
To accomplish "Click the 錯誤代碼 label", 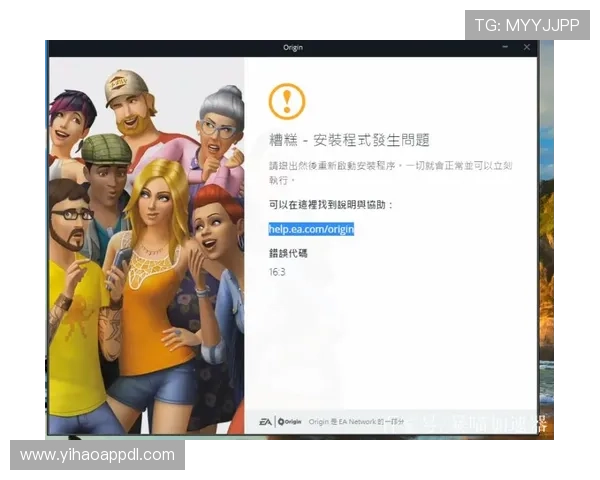I will pyautogui.click(x=288, y=253).
